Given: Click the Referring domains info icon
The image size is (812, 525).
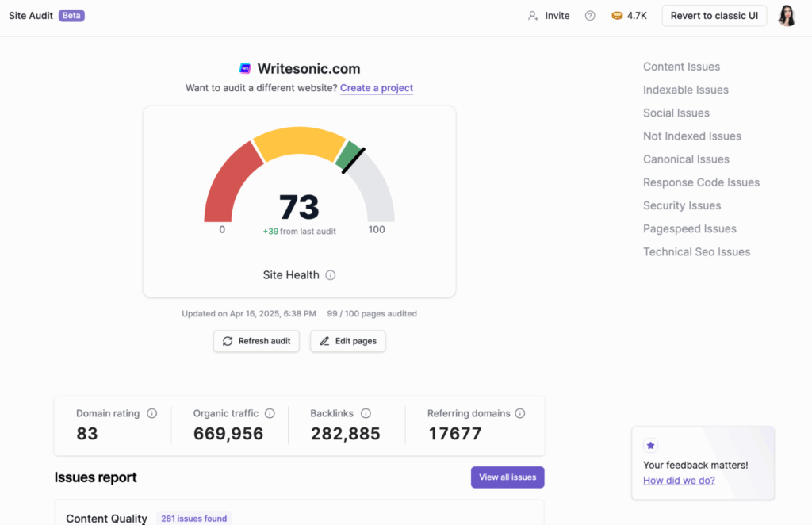Looking at the screenshot, I should click(520, 413).
